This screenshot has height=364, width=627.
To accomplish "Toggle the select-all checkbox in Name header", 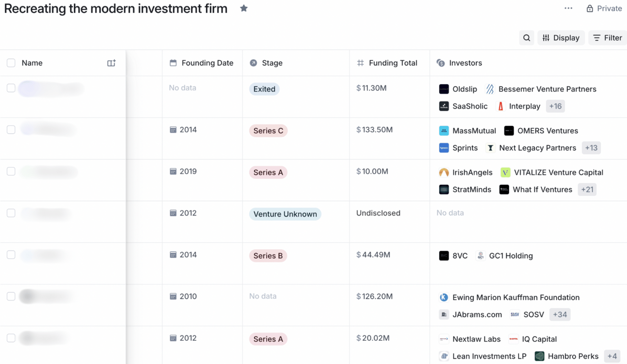I will (11, 63).
